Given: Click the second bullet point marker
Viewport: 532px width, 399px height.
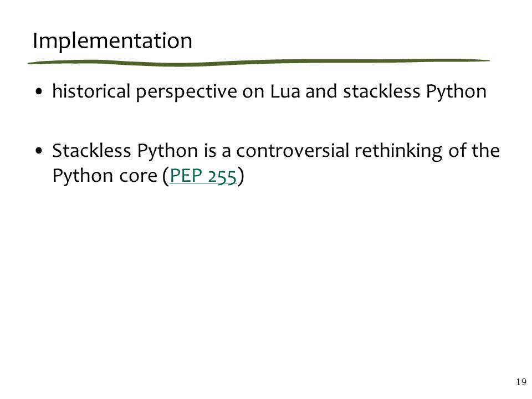Looking at the screenshot, I should [39, 151].
